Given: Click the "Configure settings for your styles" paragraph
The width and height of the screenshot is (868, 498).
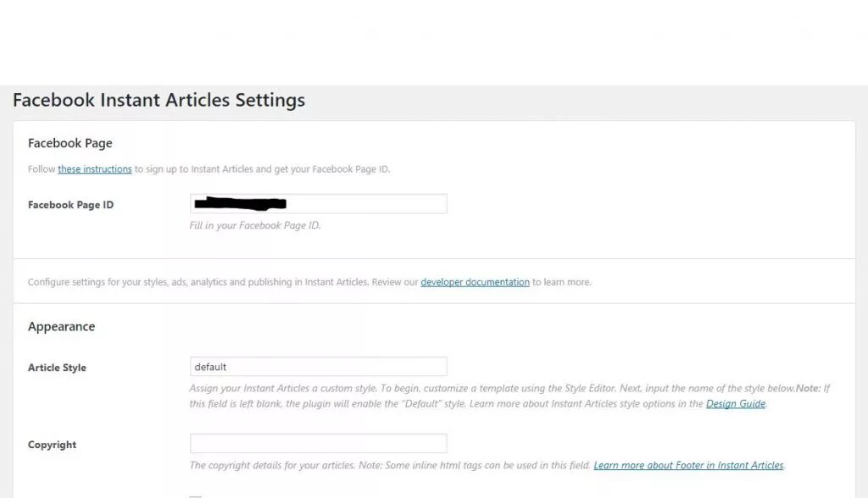Looking at the screenshot, I should coord(212,282).
